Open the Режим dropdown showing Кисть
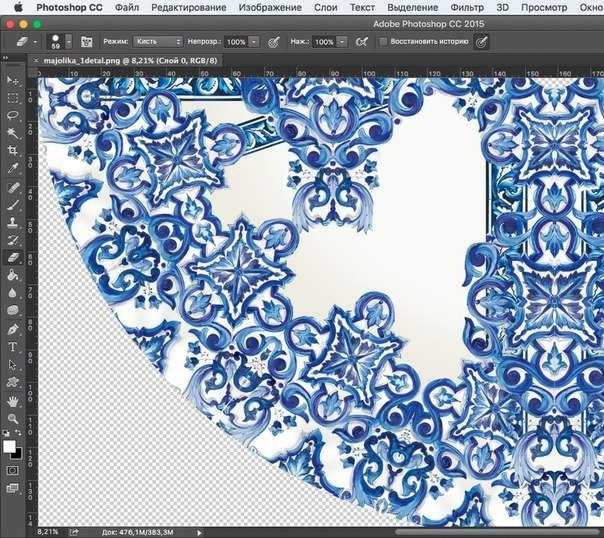This screenshot has width=604, height=538. coord(158,42)
